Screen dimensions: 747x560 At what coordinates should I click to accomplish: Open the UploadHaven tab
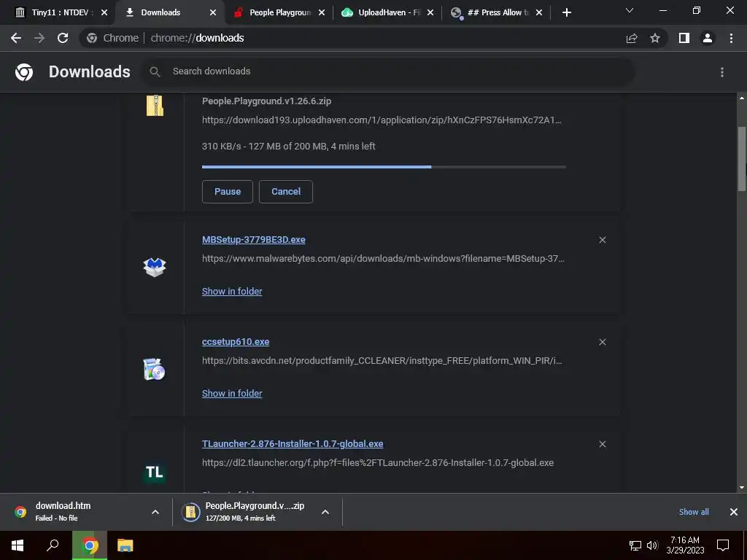click(x=388, y=12)
